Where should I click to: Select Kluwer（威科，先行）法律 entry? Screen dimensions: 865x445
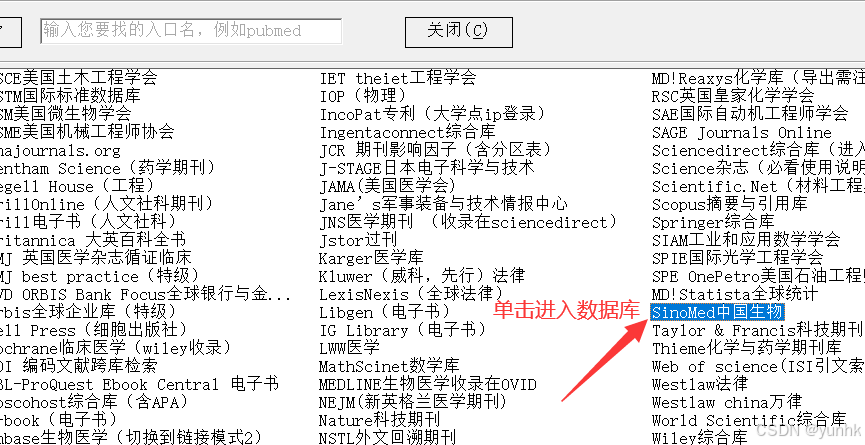tap(422, 276)
